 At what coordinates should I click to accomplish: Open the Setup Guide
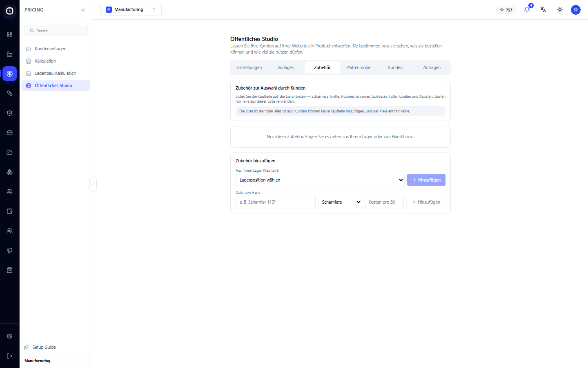click(x=40, y=348)
